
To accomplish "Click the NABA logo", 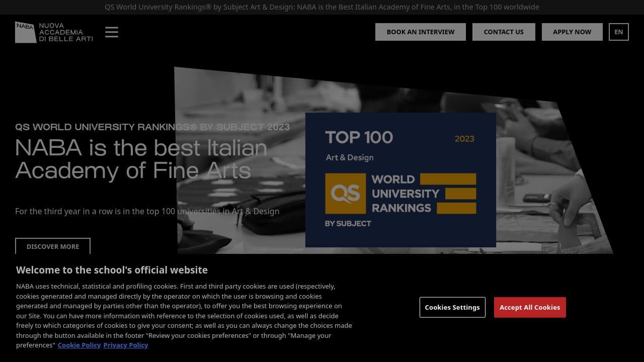I will [x=24, y=31].
